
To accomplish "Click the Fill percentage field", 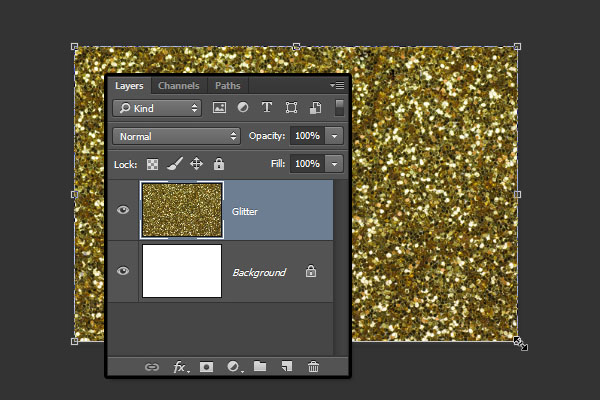I will pyautogui.click(x=307, y=163).
